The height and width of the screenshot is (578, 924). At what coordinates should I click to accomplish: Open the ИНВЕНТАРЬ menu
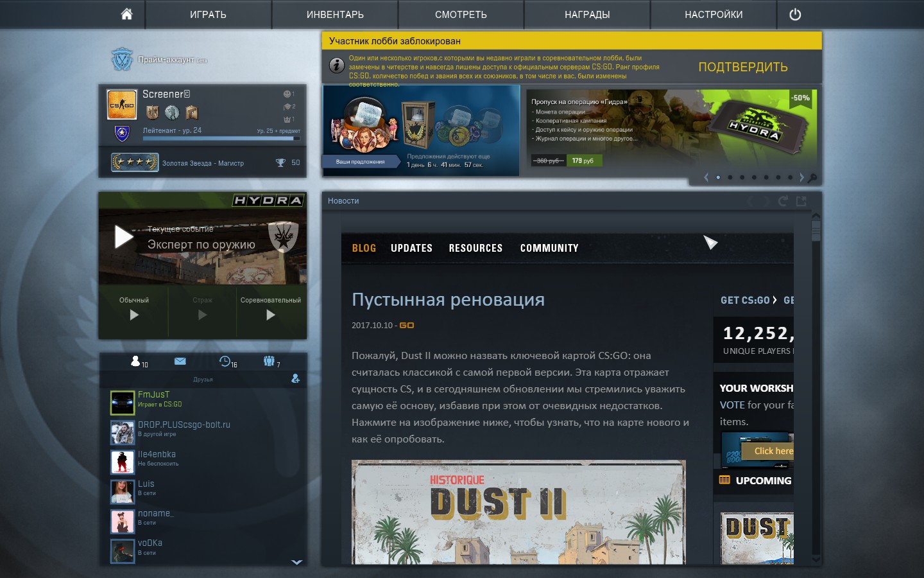click(335, 14)
